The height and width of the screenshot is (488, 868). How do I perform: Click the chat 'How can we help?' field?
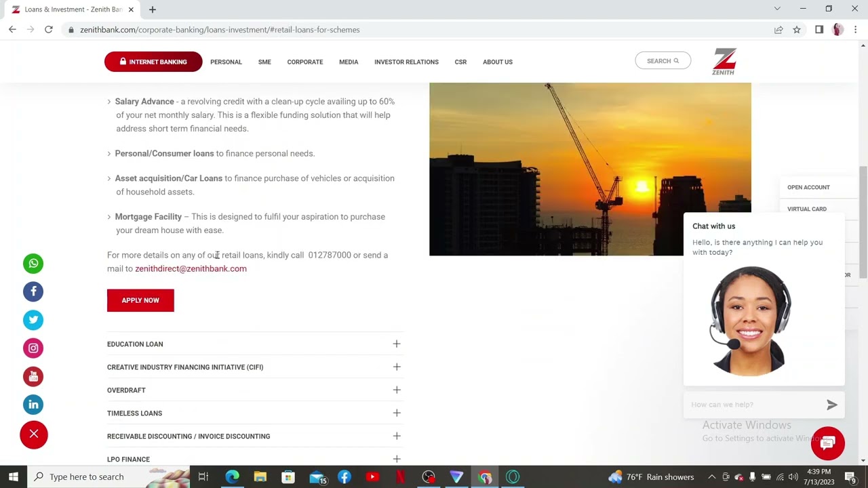pyautogui.click(x=753, y=405)
